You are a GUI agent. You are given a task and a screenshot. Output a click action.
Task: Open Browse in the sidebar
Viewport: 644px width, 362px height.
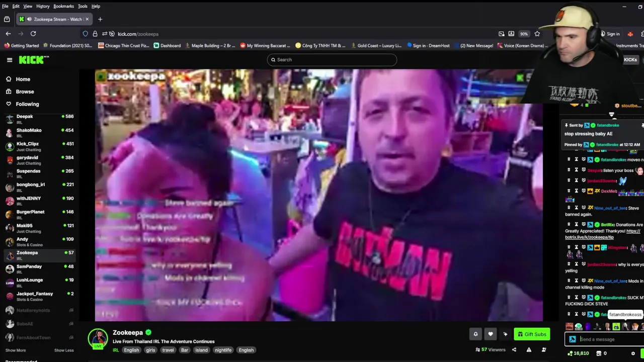(x=25, y=92)
